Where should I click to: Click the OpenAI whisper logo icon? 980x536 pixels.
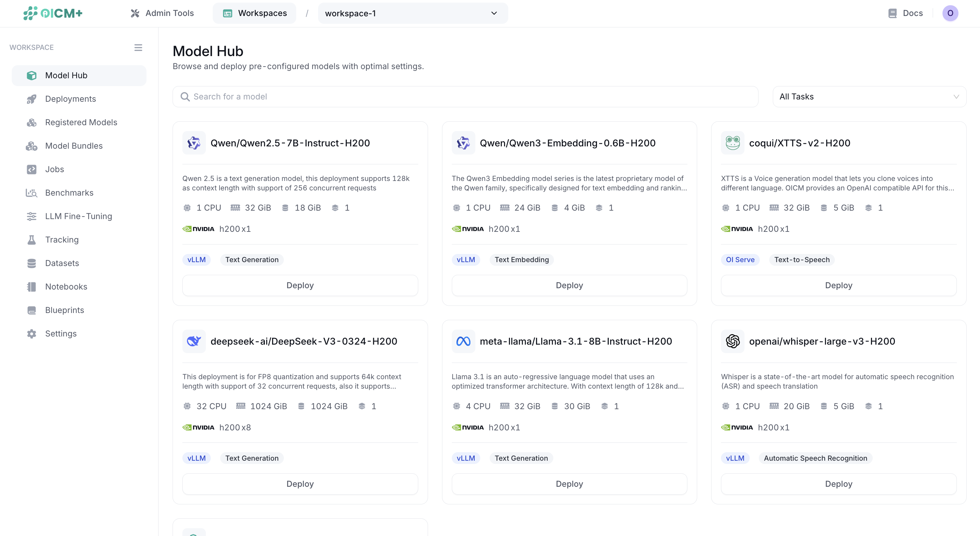[732, 341]
